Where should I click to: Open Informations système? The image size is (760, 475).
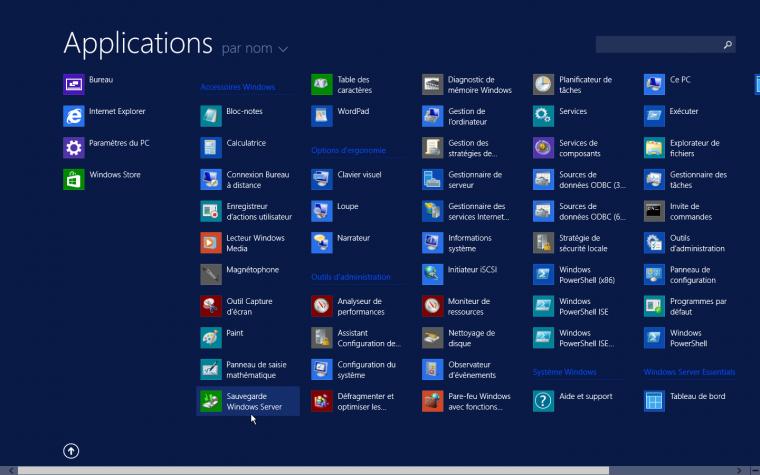coord(432,243)
